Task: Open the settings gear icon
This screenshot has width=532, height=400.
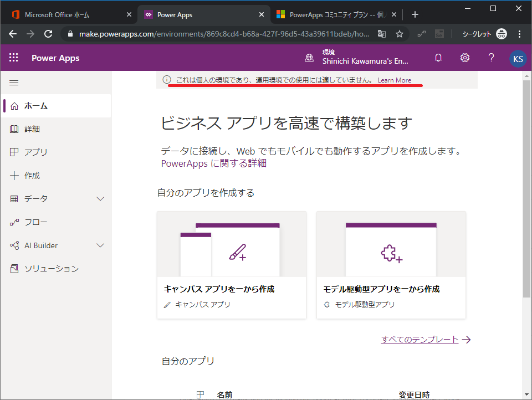Action: pyautogui.click(x=465, y=58)
